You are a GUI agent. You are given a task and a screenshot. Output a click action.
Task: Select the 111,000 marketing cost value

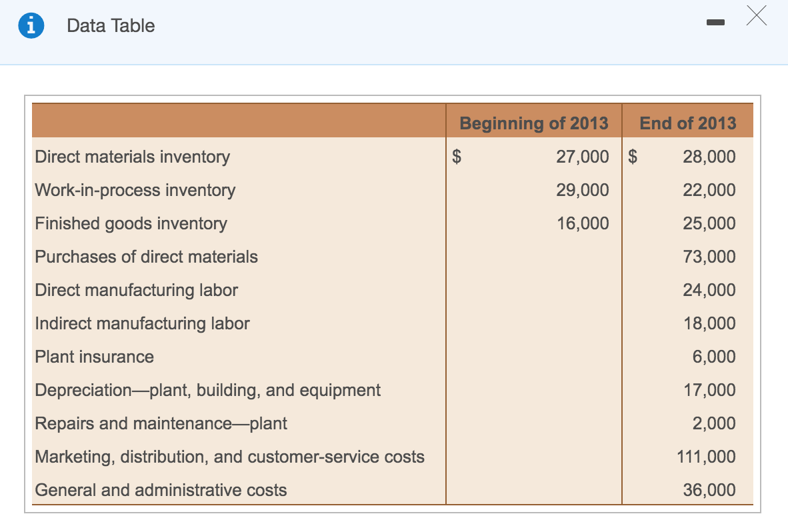tap(706, 457)
